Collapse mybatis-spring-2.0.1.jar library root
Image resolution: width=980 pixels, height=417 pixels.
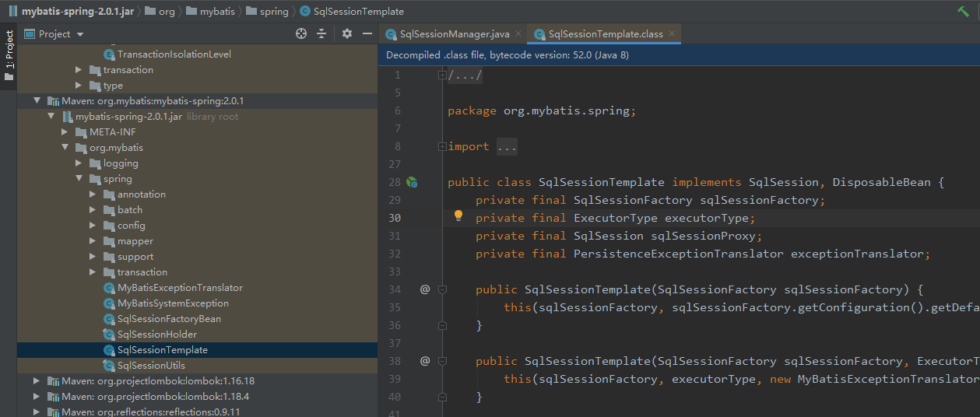(51, 117)
